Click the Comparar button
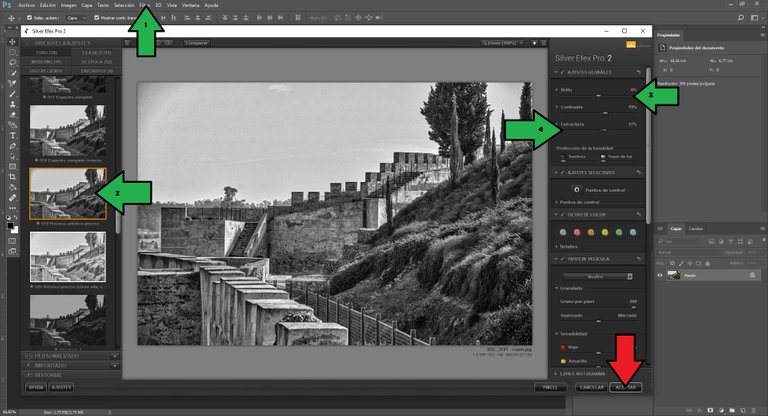This screenshot has width=768, height=416. coord(196,43)
